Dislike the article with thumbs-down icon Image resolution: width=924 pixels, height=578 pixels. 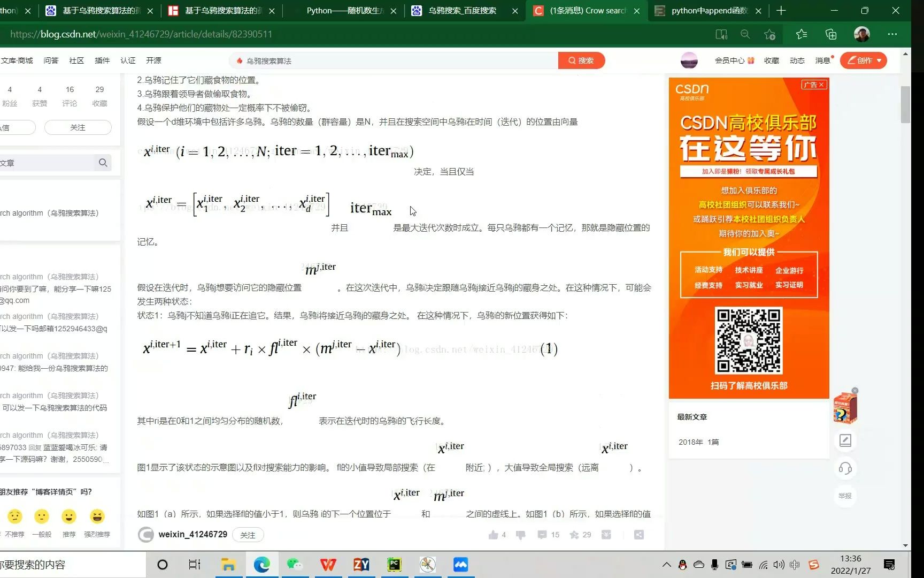click(x=521, y=535)
